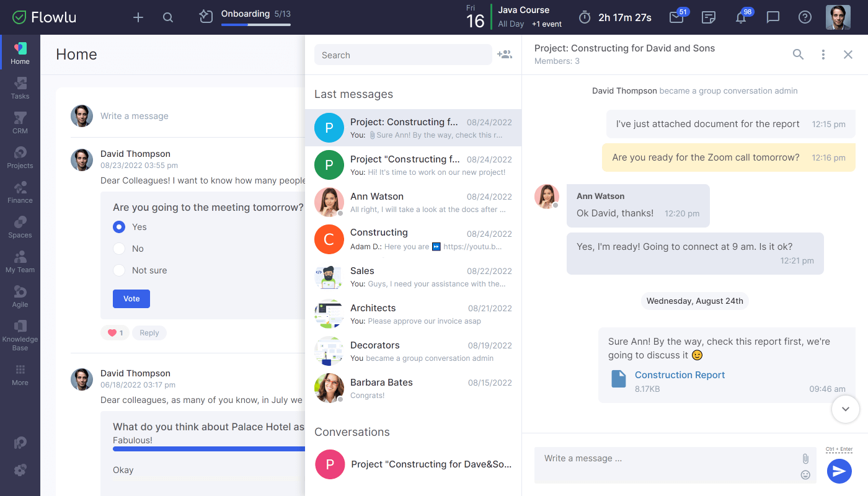The width and height of the screenshot is (868, 496).
Task: Select the Yes option in the meeting poll
Action: (x=118, y=227)
